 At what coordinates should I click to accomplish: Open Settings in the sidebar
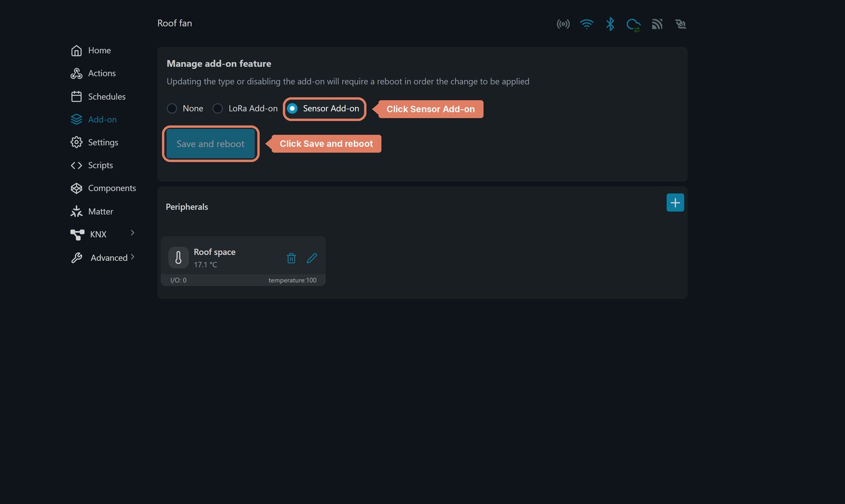(x=103, y=142)
